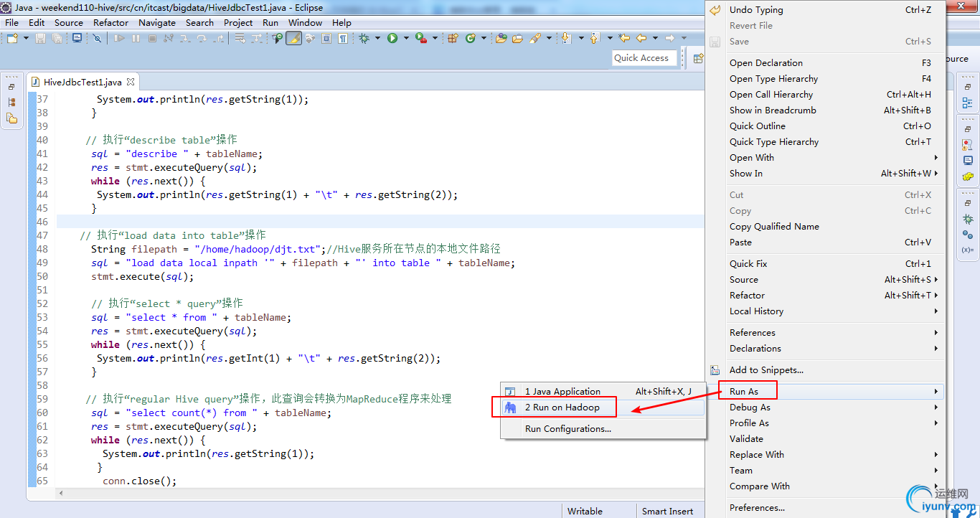Viewport: 980px width, 518px height.
Task: Expand the Debug As submenu
Action: (x=825, y=408)
